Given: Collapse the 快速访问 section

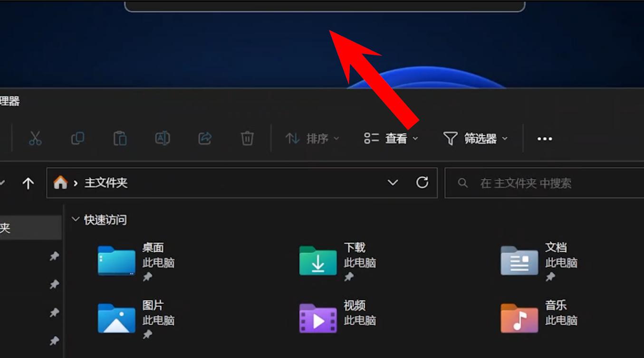Looking at the screenshot, I should pyautogui.click(x=76, y=219).
